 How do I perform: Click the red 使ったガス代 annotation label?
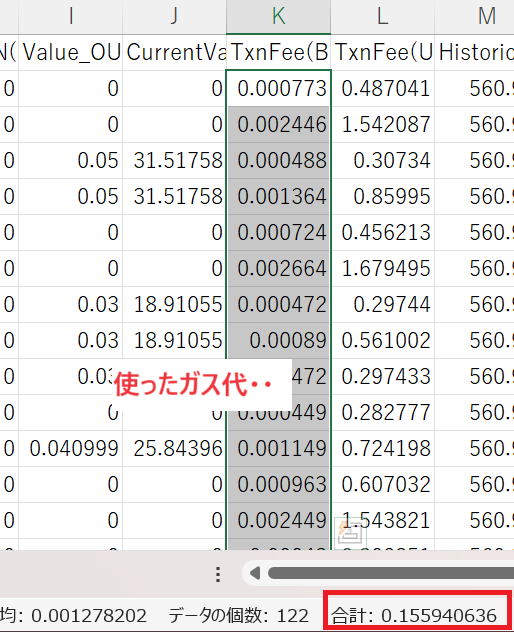click(194, 385)
